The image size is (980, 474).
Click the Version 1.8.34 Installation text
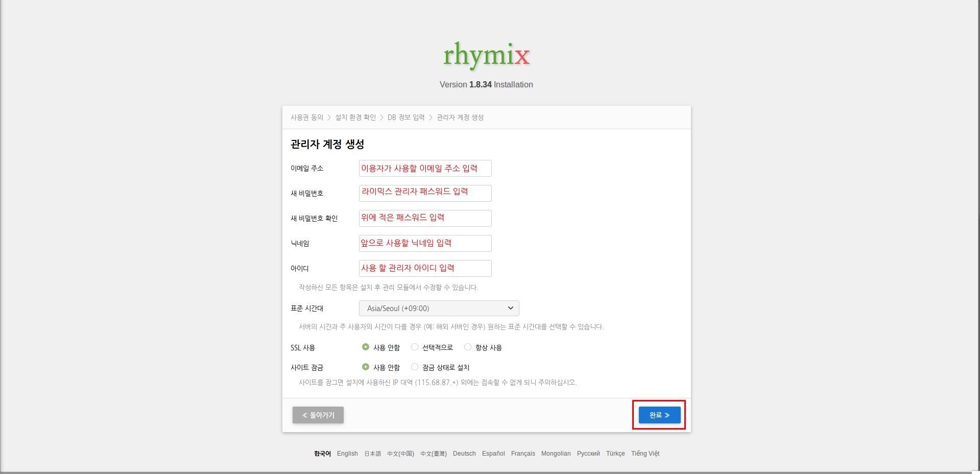point(486,85)
